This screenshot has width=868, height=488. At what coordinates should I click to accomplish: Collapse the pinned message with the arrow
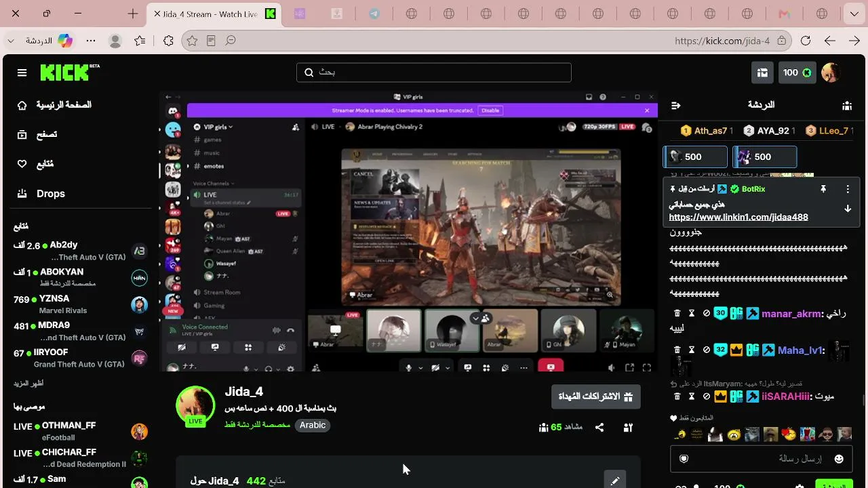pyautogui.click(x=848, y=209)
